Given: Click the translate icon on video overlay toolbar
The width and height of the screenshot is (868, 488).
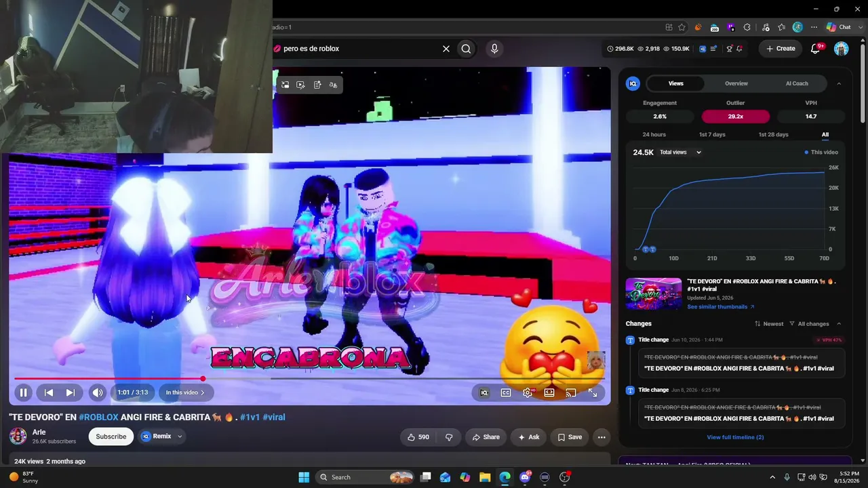Looking at the screenshot, I should pos(333,85).
